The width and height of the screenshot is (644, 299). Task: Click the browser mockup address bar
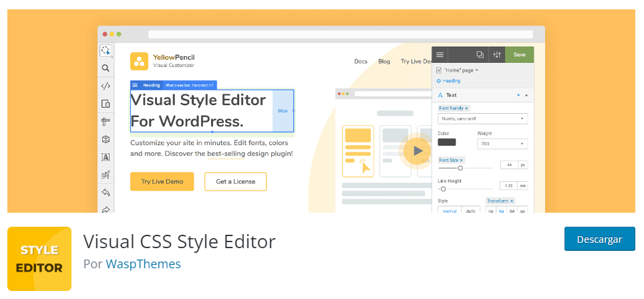tap(340, 34)
